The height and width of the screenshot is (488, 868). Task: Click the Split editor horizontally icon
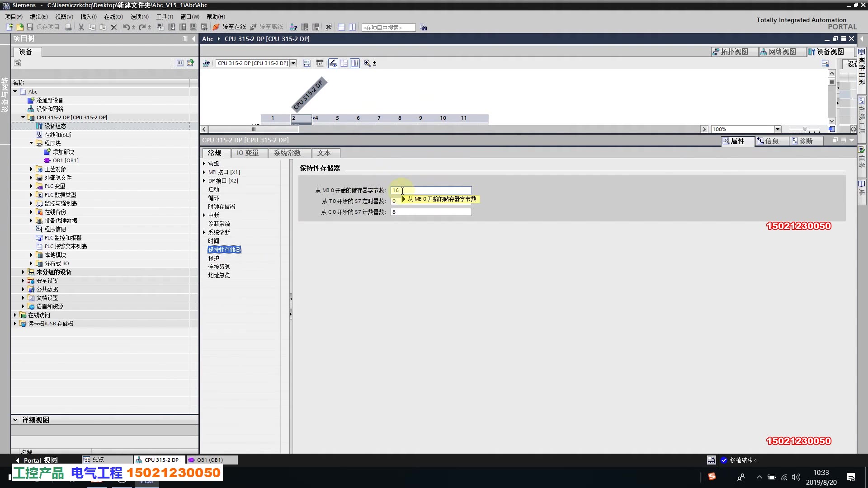pyautogui.click(x=341, y=27)
